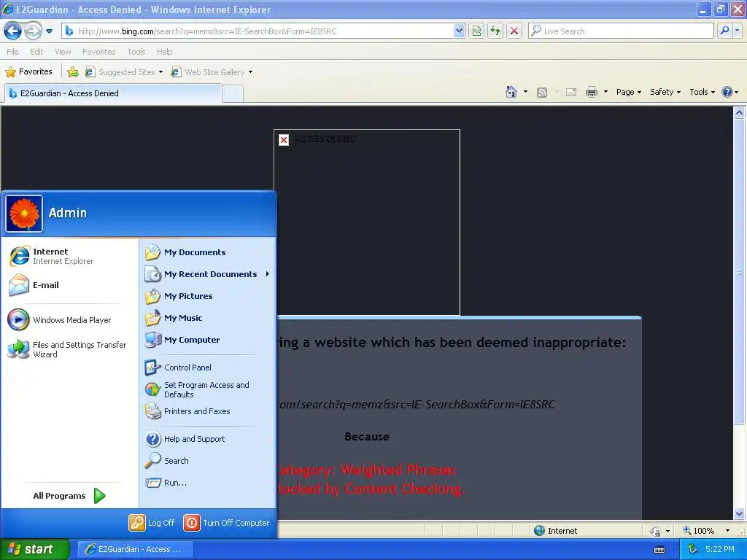The height and width of the screenshot is (560, 747).
Task: Click Turn Off Computer button
Action: [227, 523]
